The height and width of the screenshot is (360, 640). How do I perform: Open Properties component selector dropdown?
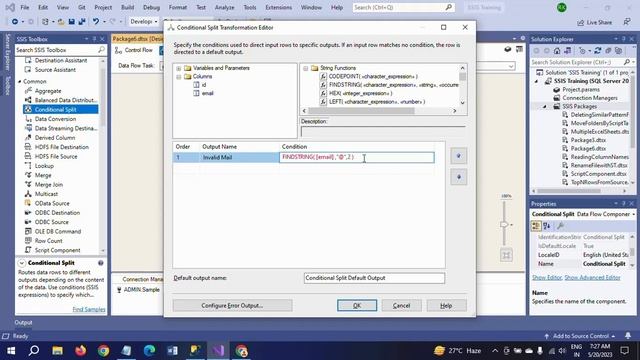633,214
